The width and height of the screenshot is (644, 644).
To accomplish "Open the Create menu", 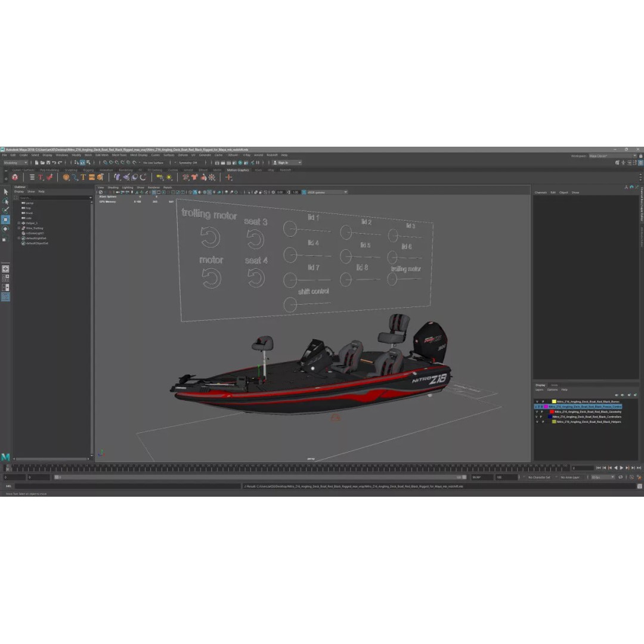I will click(23, 155).
